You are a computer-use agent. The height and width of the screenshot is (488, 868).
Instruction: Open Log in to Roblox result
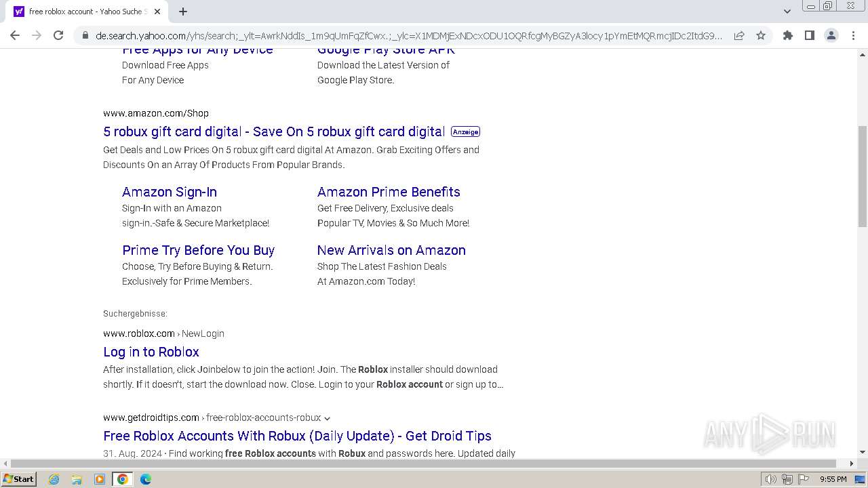151,352
